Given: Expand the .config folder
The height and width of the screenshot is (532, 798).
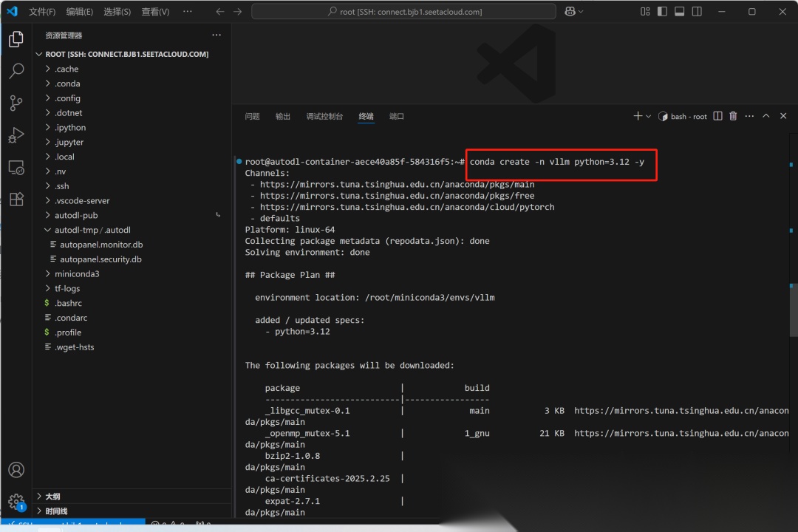Looking at the screenshot, I should click(132, 98).
